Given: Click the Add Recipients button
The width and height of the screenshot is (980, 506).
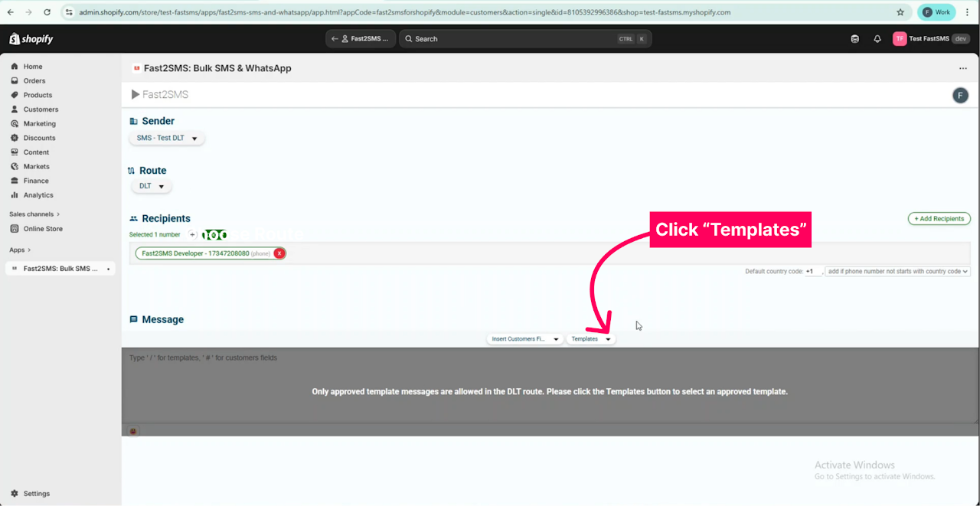Looking at the screenshot, I should (x=939, y=219).
